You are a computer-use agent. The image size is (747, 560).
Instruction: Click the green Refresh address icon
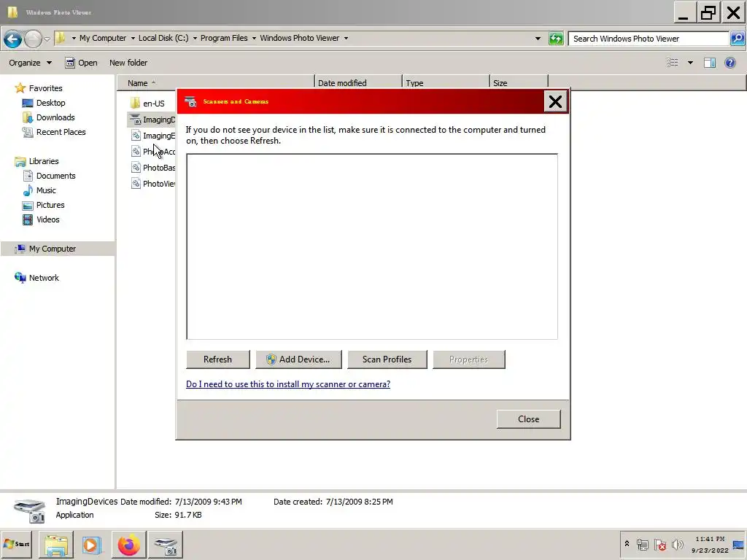click(x=556, y=39)
